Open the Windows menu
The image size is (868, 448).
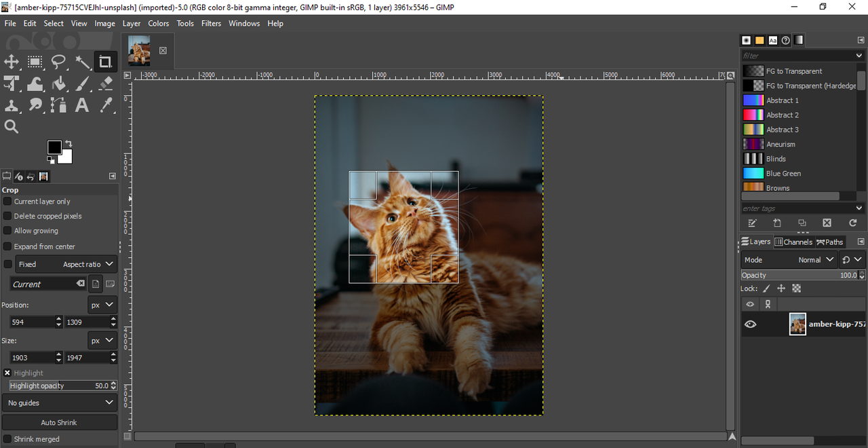point(244,23)
